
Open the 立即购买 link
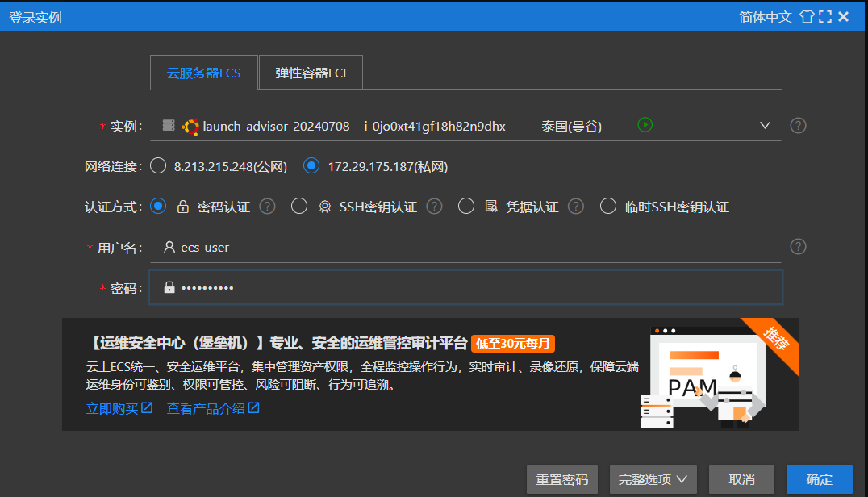(x=119, y=408)
